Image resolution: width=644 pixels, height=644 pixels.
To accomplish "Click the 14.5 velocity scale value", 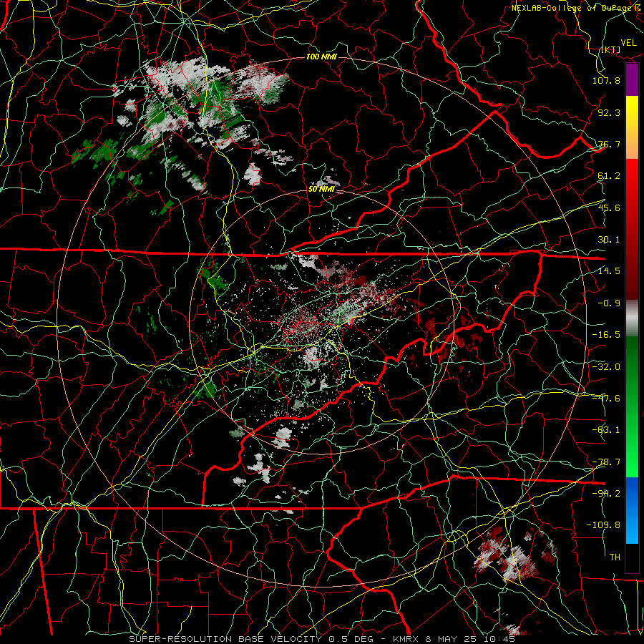I will coord(609,270).
